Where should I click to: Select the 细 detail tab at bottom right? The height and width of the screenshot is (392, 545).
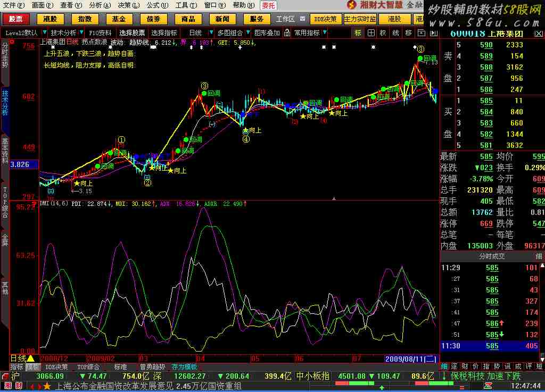(x=444, y=366)
